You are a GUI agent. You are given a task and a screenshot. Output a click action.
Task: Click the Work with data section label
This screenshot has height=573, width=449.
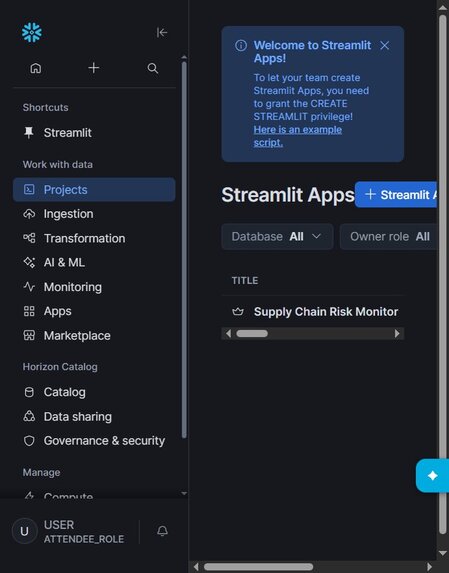[58, 164]
